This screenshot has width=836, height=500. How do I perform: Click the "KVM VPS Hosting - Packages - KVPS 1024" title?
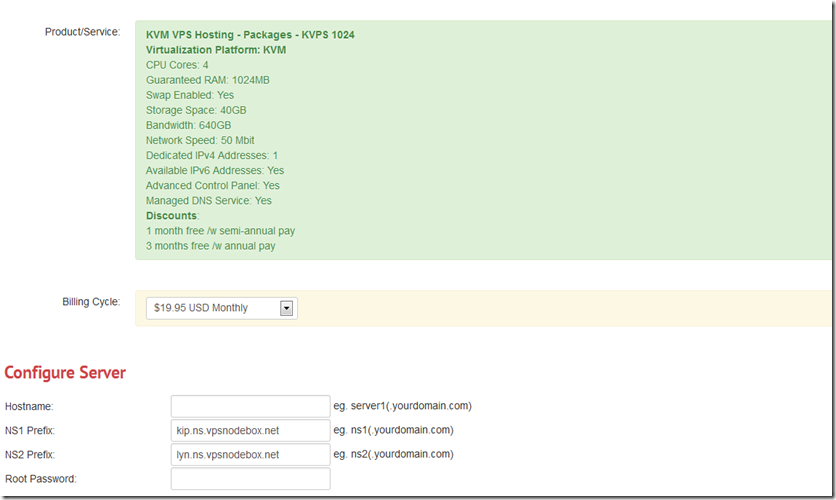(x=250, y=35)
